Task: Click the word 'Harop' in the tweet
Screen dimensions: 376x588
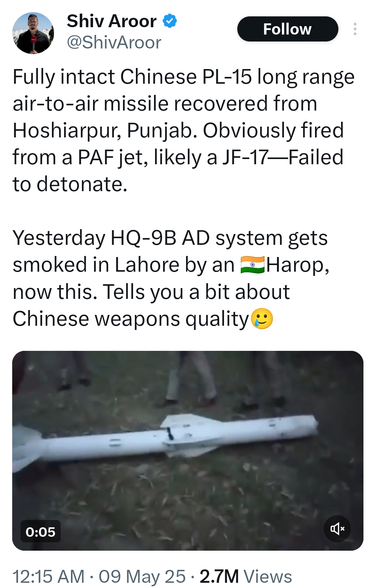Action: tap(297, 265)
